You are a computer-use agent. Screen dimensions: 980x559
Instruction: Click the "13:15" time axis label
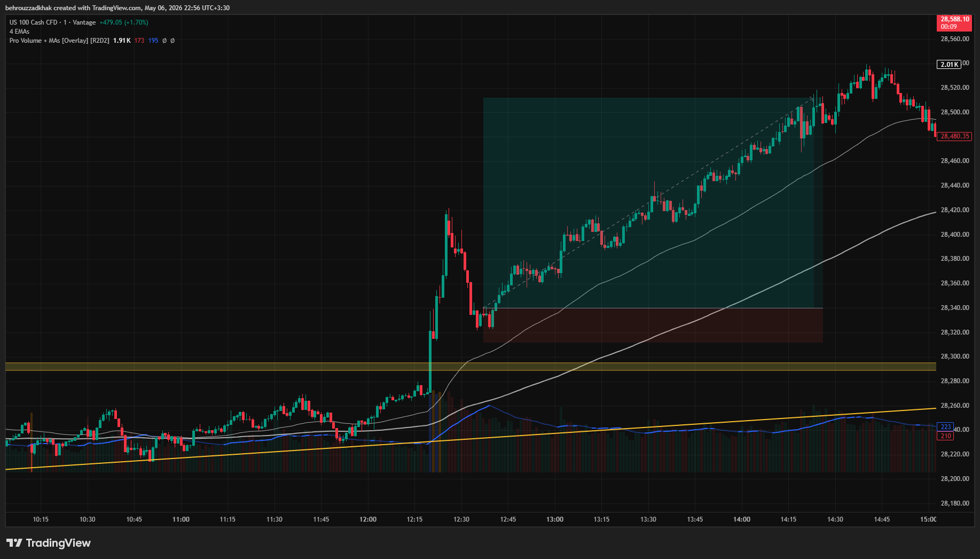click(x=601, y=519)
